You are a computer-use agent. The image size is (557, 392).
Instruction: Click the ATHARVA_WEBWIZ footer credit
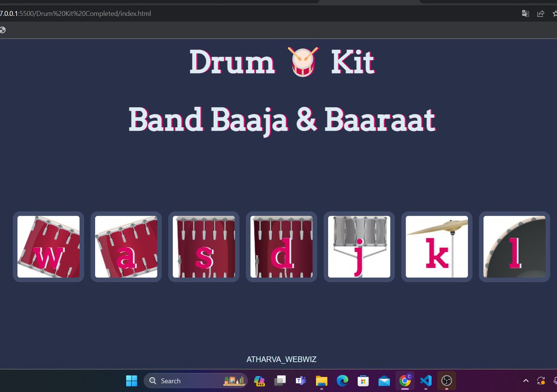click(281, 359)
